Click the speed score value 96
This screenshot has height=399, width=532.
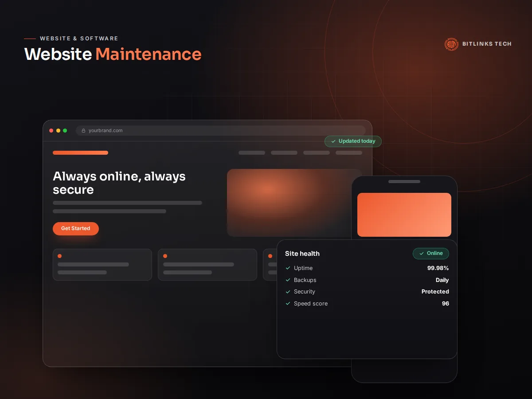[446, 304]
